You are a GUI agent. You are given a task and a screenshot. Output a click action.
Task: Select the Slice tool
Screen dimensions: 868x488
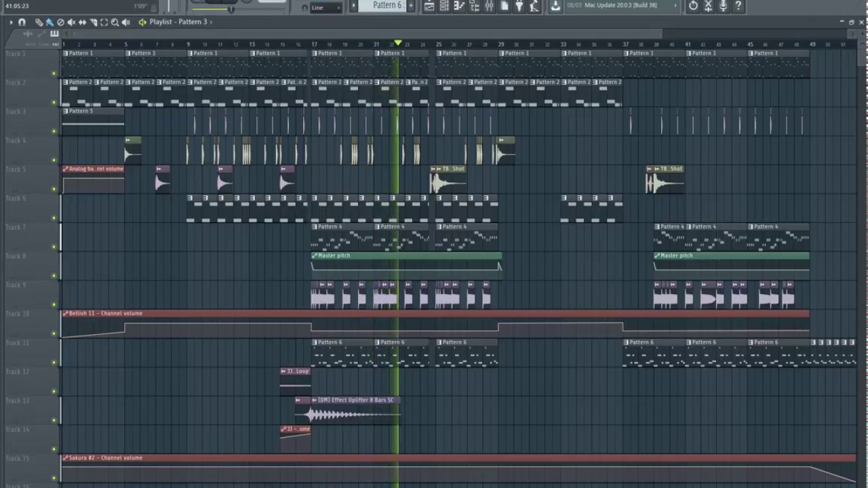click(x=94, y=22)
